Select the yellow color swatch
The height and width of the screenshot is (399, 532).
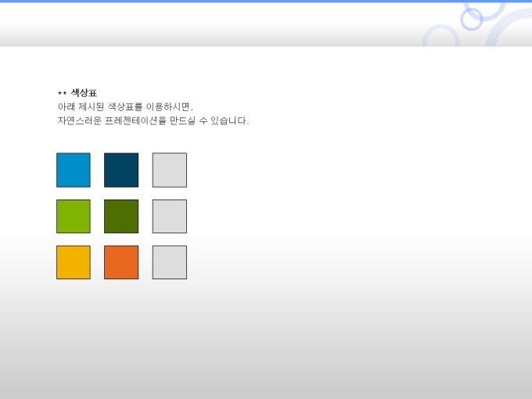coord(74,262)
